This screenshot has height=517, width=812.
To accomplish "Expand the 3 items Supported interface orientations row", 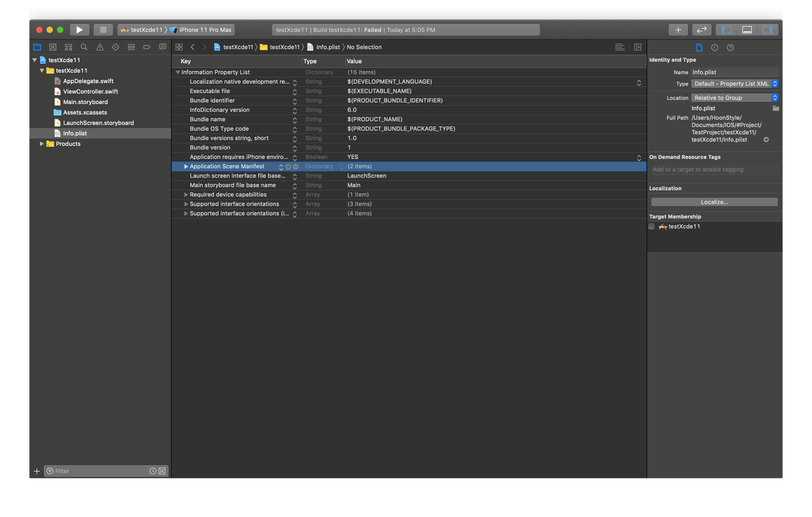I will pos(186,204).
